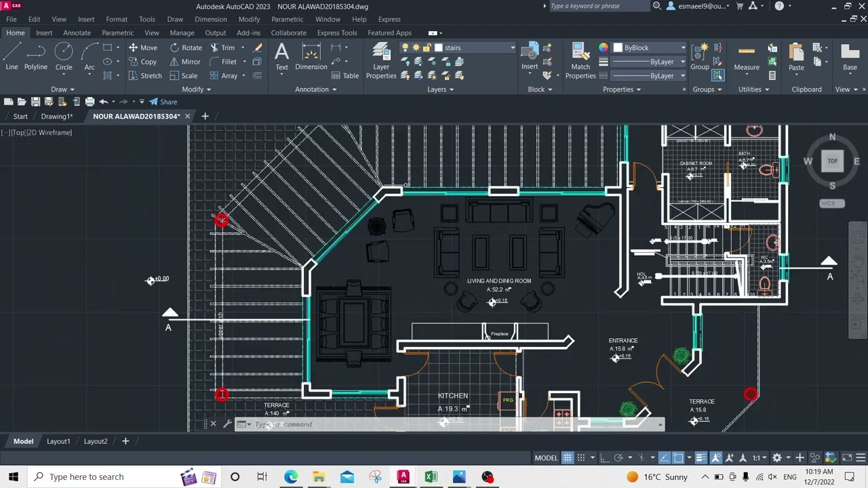The width and height of the screenshot is (868, 488).
Task: Start the Array command
Action: click(224, 76)
